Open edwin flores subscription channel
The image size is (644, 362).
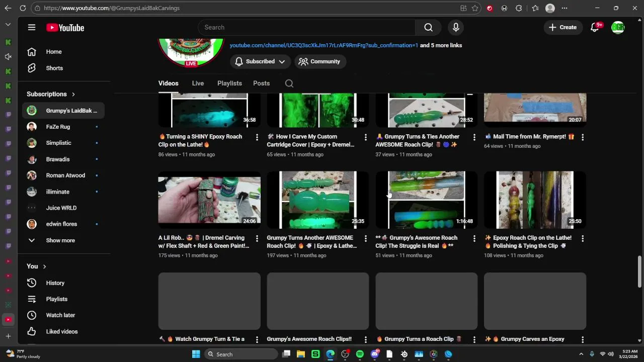pos(63,224)
